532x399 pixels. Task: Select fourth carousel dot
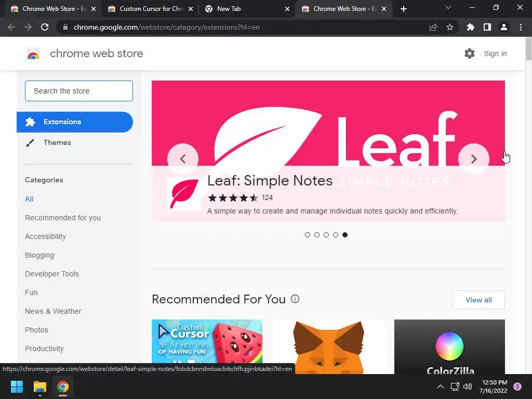[336, 235]
